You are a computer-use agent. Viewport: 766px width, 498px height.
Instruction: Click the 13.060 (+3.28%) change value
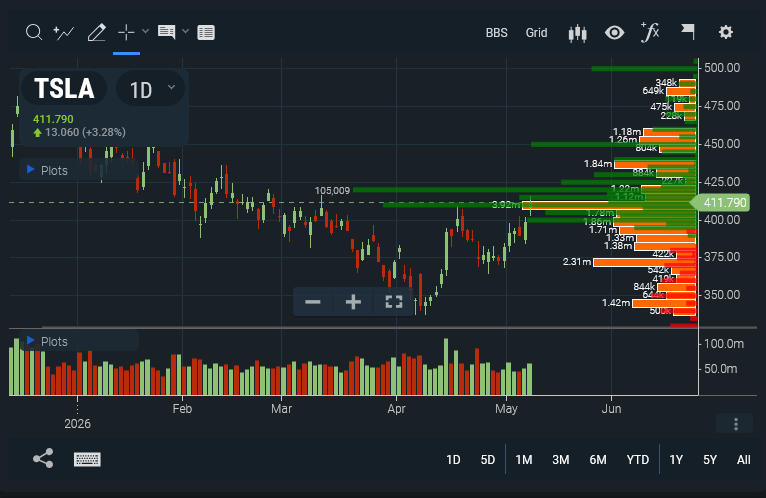pos(85,132)
